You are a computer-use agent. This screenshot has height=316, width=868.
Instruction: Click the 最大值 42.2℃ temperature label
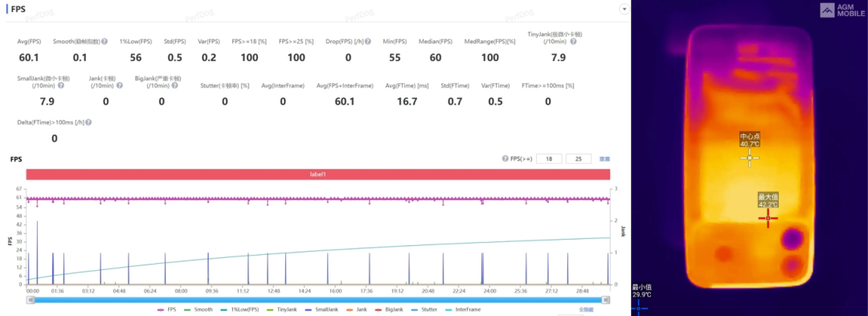(x=768, y=200)
